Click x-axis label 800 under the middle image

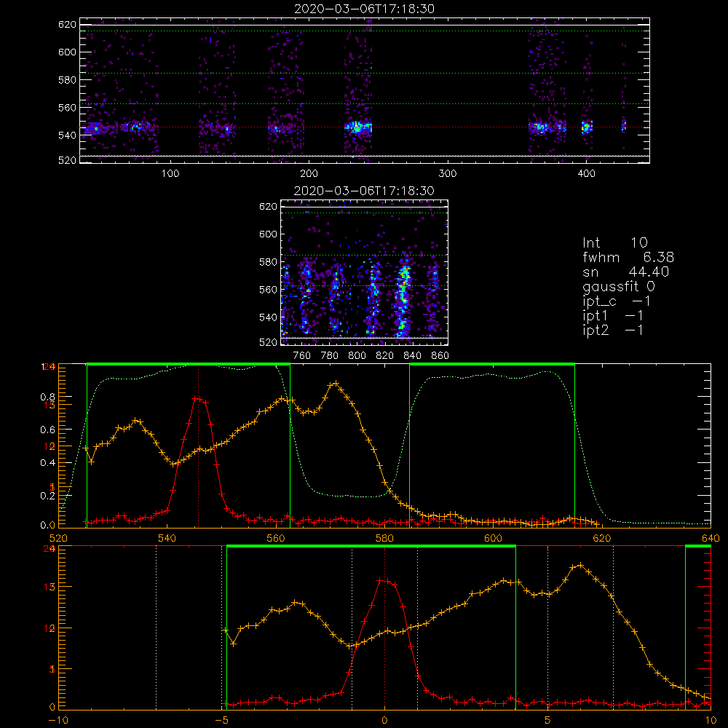click(357, 356)
